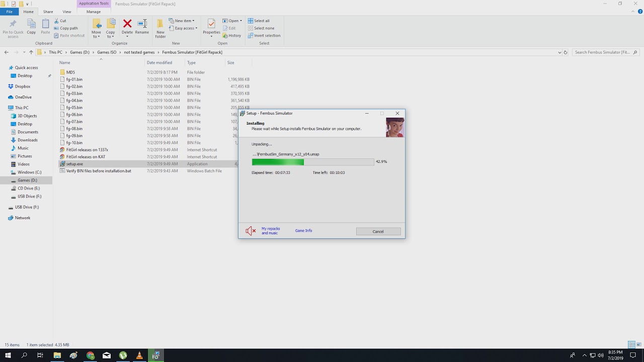Cancel the Fernbus Simulator installation
Screen dimensions: 644x362
378,231
